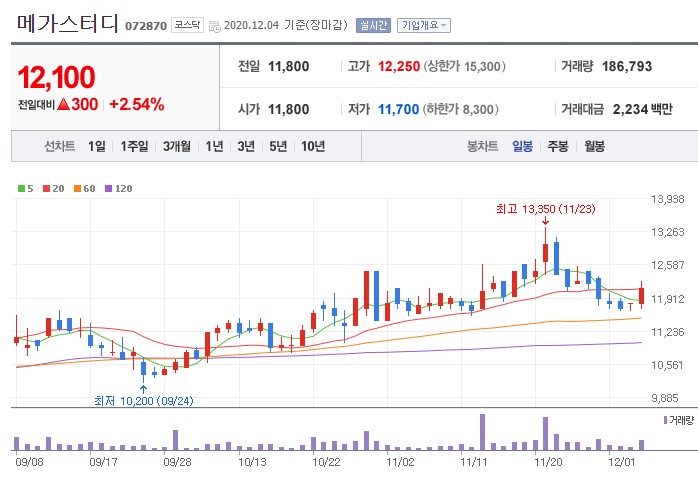Screen dimensions: 698x477
Task: Click the 13,938 price axis label
Action: (x=668, y=199)
